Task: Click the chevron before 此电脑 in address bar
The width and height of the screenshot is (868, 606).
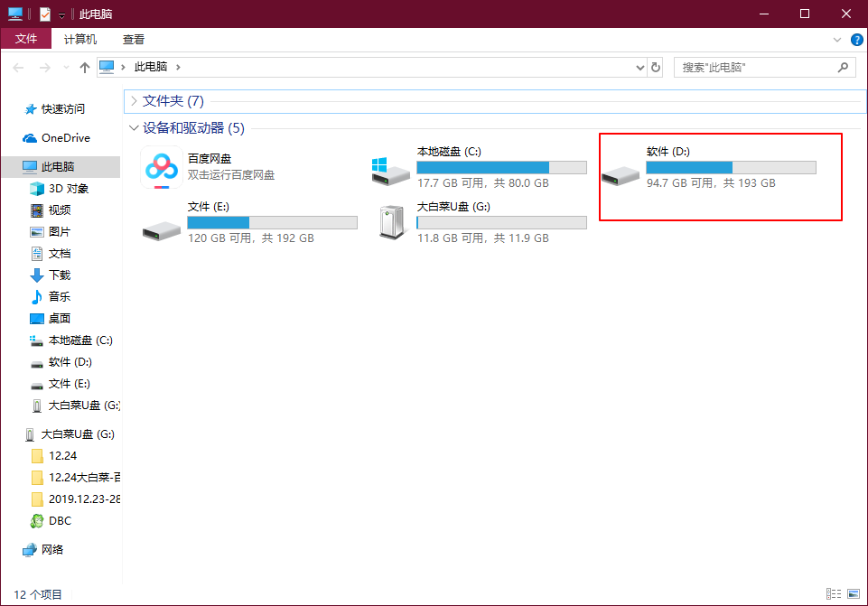Action: pos(123,67)
